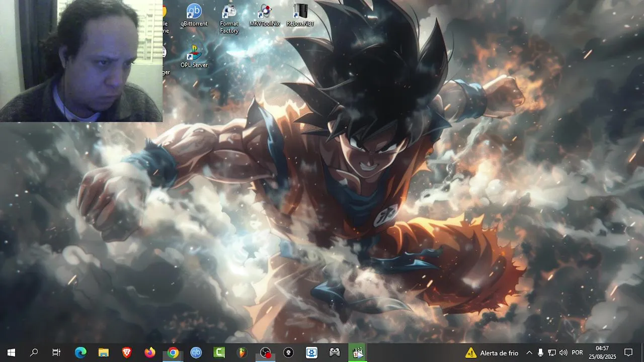
Task: Open the game controller taskbar icon
Action: [x=335, y=353]
